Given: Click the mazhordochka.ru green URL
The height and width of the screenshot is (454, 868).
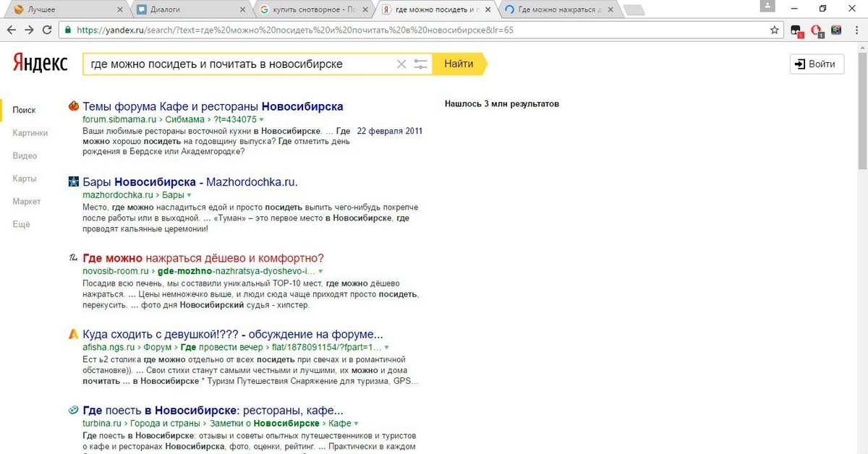Looking at the screenshot, I should click(x=118, y=196).
